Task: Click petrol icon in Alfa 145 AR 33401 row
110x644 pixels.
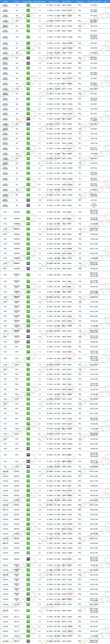Action: pos(28,31)
